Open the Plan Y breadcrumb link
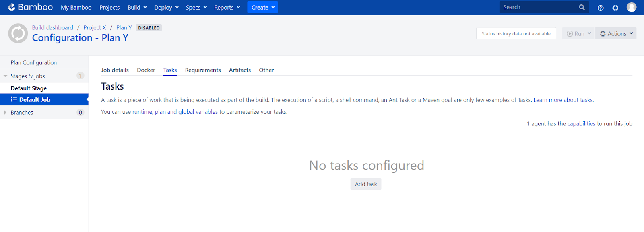This screenshot has height=232, width=644. (124, 27)
